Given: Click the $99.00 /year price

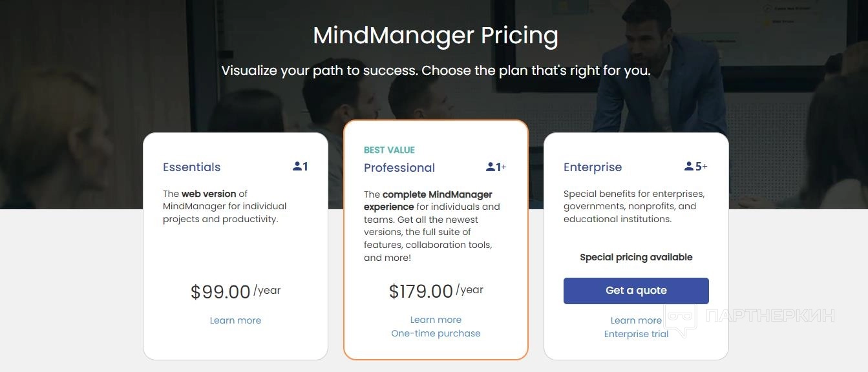Looking at the screenshot, I should (x=235, y=292).
